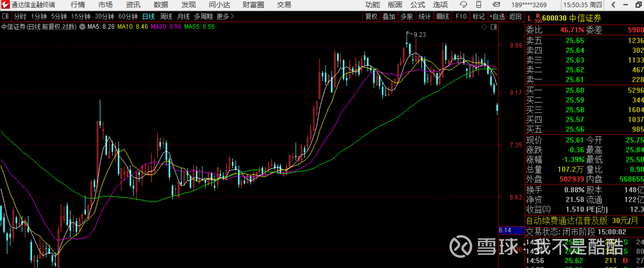Image resolution: width=644 pixels, height=268 pixels.
Task: Open the 自动续费通达信普及版 30元/月 link
Action: coord(582,221)
